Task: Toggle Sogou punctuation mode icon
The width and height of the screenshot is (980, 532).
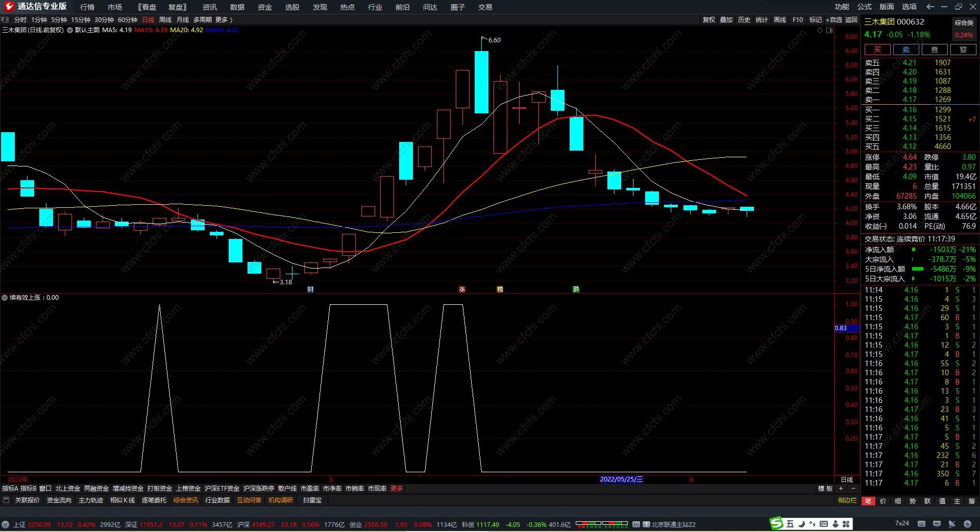Action: 812,524
